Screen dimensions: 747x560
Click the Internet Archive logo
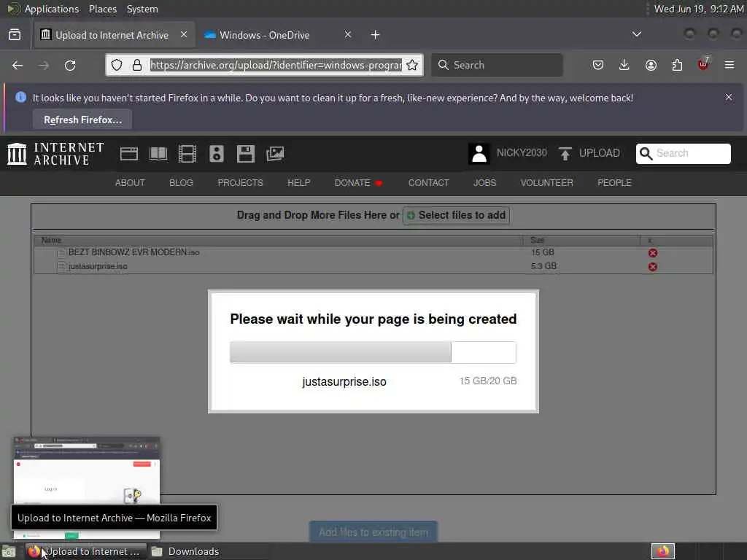[55, 154]
